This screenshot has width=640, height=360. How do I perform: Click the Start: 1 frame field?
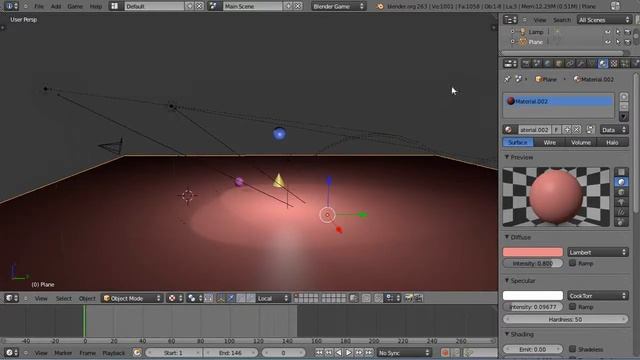[173, 353]
